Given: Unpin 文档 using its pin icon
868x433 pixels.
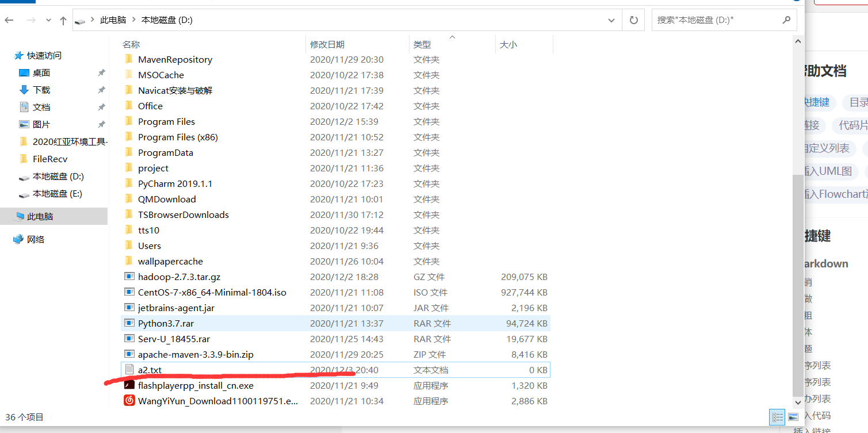Looking at the screenshot, I should click(x=101, y=108).
